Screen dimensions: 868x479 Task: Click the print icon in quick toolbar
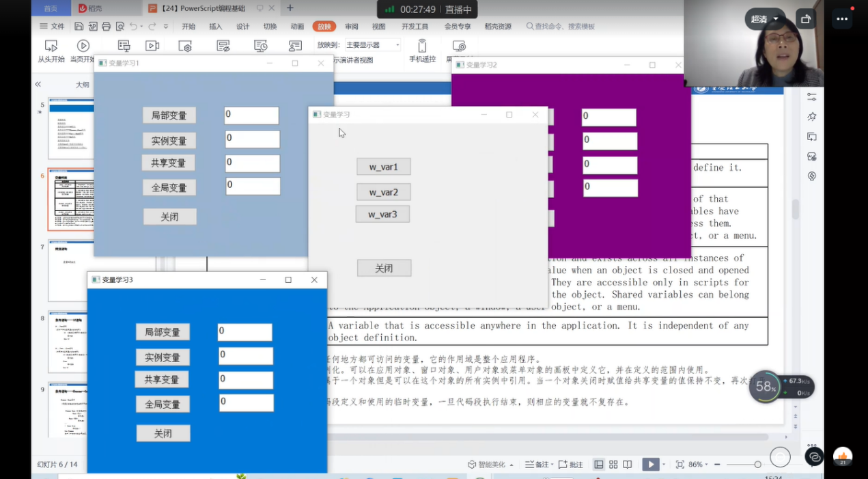click(106, 27)
